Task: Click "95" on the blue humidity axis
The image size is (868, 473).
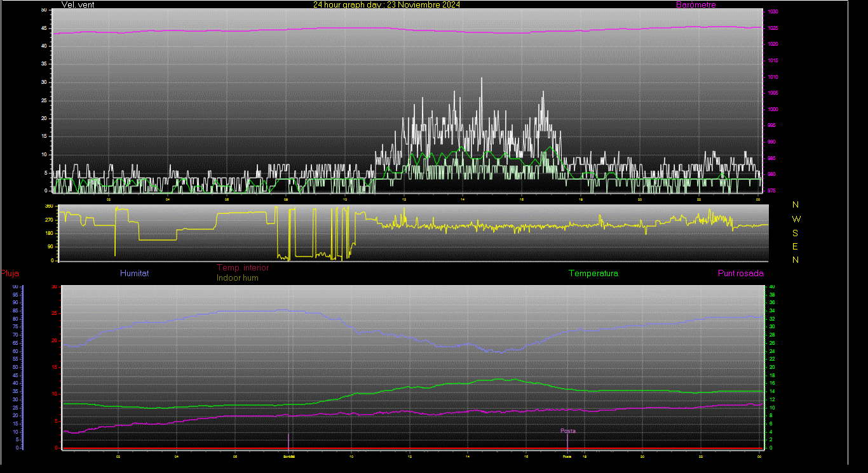Action: (x=15, y=295)
